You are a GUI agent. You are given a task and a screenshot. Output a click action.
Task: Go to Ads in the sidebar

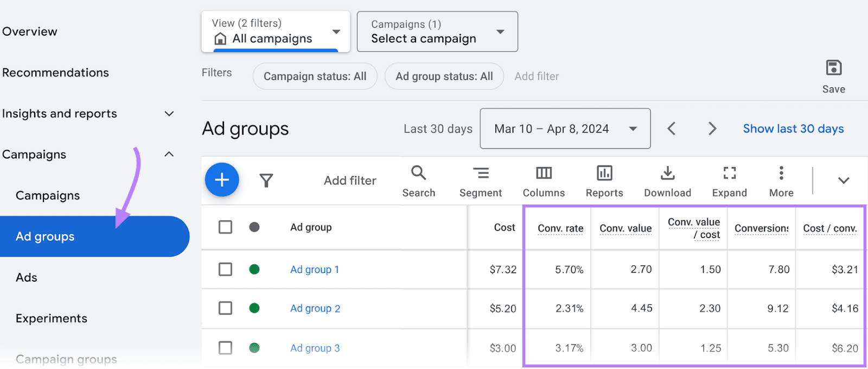[x=27, y=277]
